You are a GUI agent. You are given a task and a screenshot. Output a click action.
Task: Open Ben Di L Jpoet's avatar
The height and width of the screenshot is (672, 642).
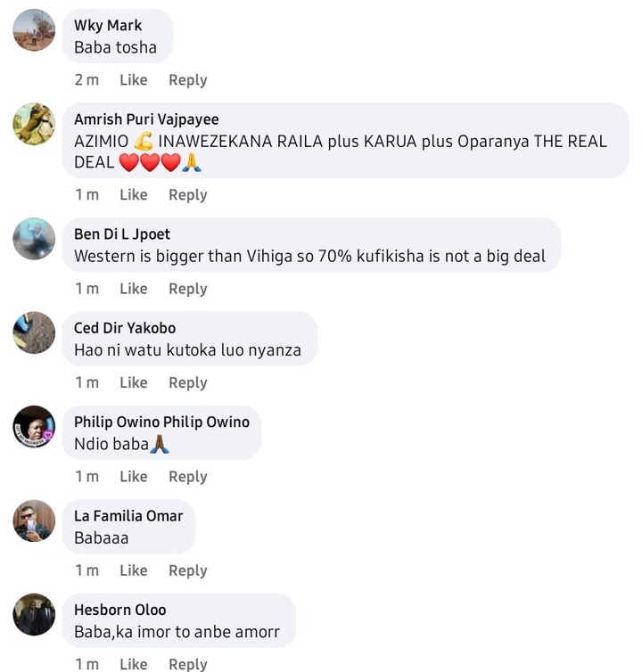[x=34, y=239]
